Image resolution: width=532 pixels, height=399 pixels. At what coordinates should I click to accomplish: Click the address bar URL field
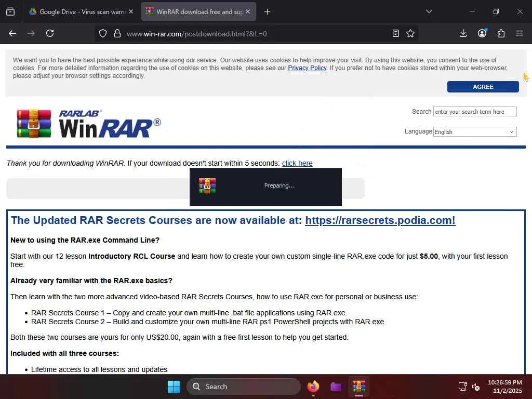point(258,34)
